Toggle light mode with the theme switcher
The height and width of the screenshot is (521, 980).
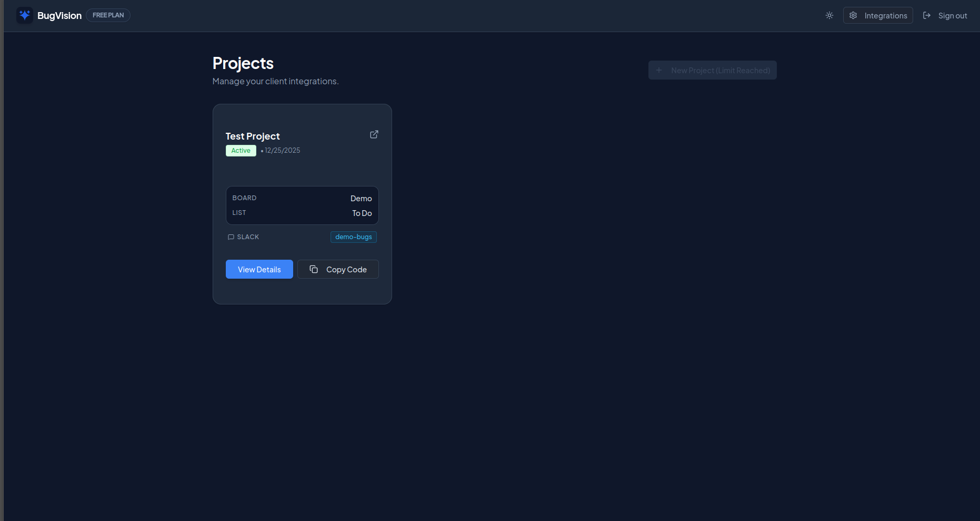pos(829,15)
